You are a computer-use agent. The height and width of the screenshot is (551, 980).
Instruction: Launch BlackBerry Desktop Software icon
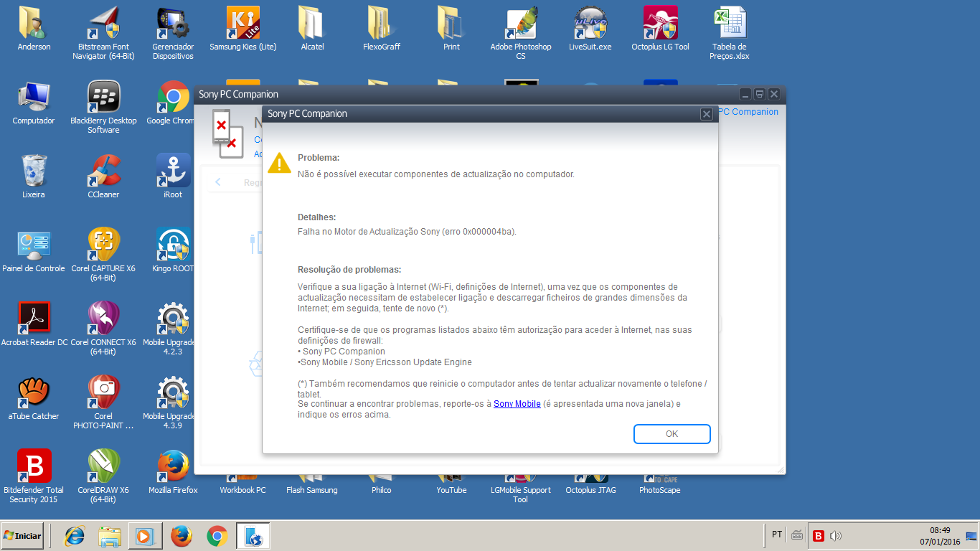coord(103,108)
